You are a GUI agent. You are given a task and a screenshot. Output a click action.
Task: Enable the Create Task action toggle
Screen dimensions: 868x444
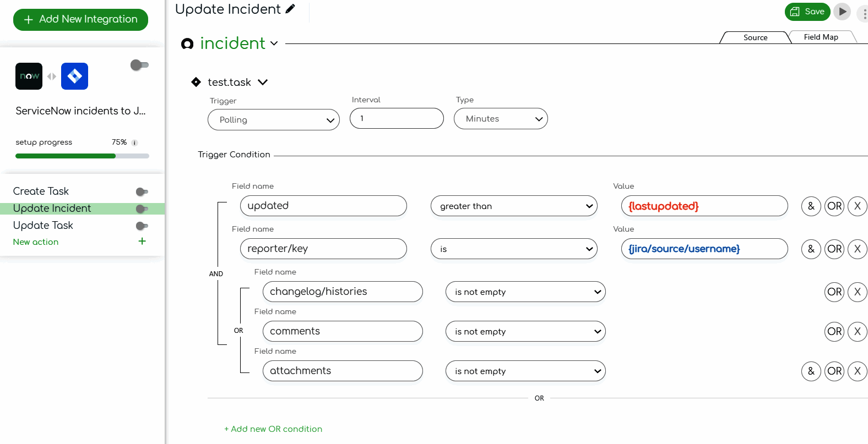142,191
